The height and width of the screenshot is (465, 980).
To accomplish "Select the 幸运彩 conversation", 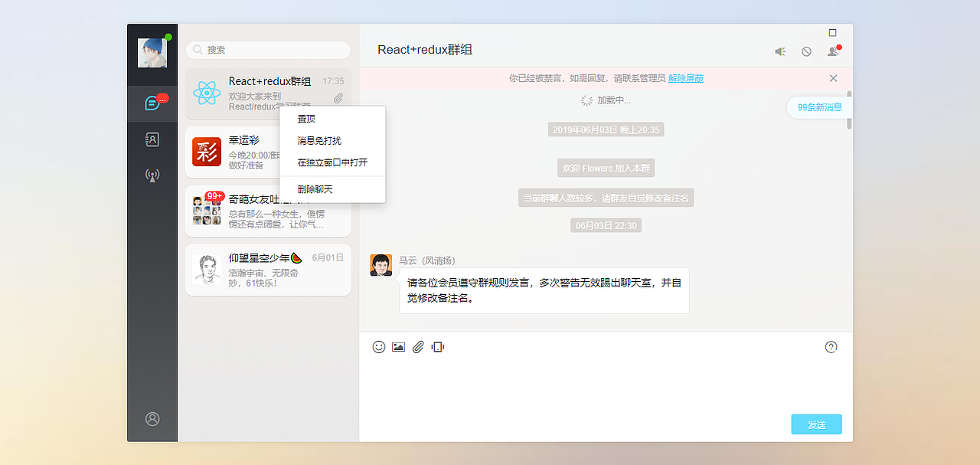I will (x=268, y=152).
